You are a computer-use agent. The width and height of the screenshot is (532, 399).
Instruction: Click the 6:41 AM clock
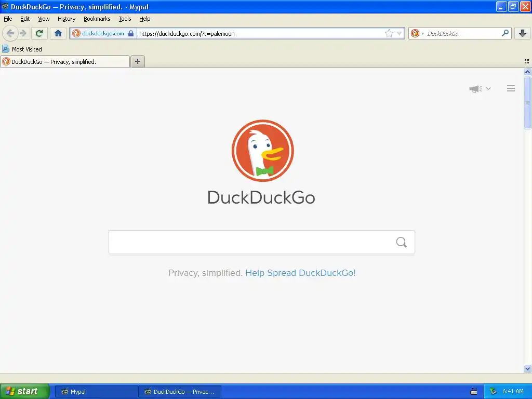click(x=513, y=392)
